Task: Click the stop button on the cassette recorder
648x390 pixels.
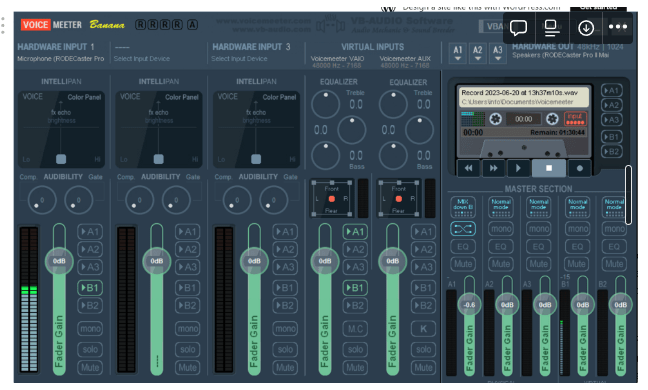Action: coord(549,168)
